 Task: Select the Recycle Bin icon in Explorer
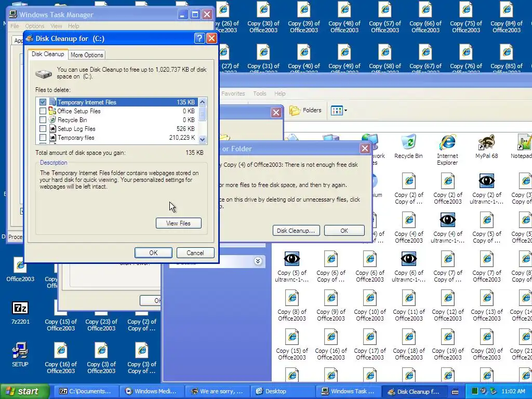click(x=408, y=147)
